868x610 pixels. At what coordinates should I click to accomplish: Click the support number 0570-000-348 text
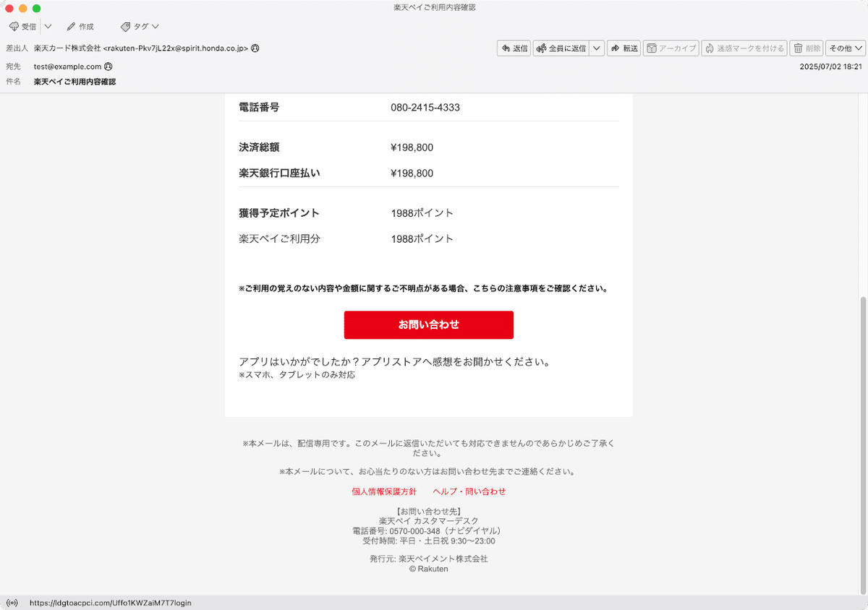(x=415, y=530)
